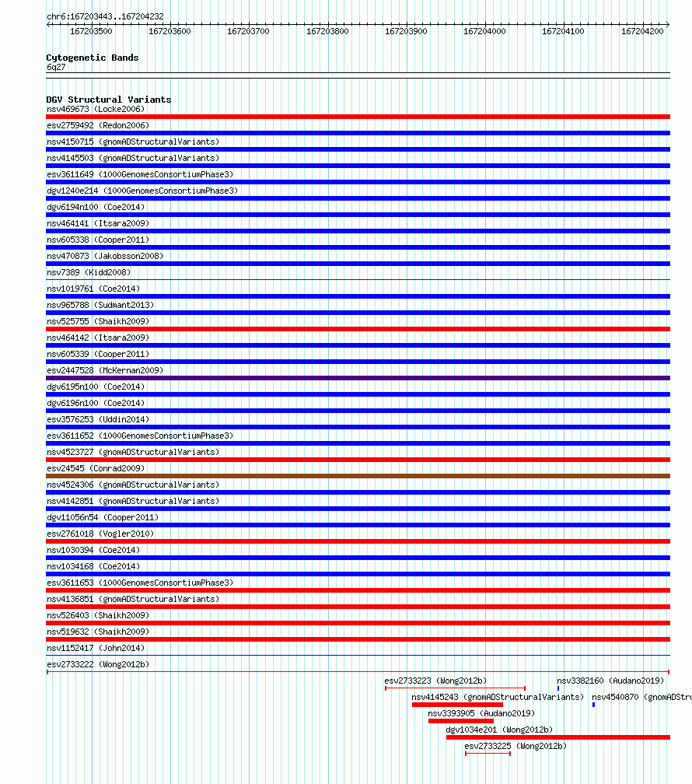
Task: Click the DGV Structural Variants track title
Action: click(109, 100)
